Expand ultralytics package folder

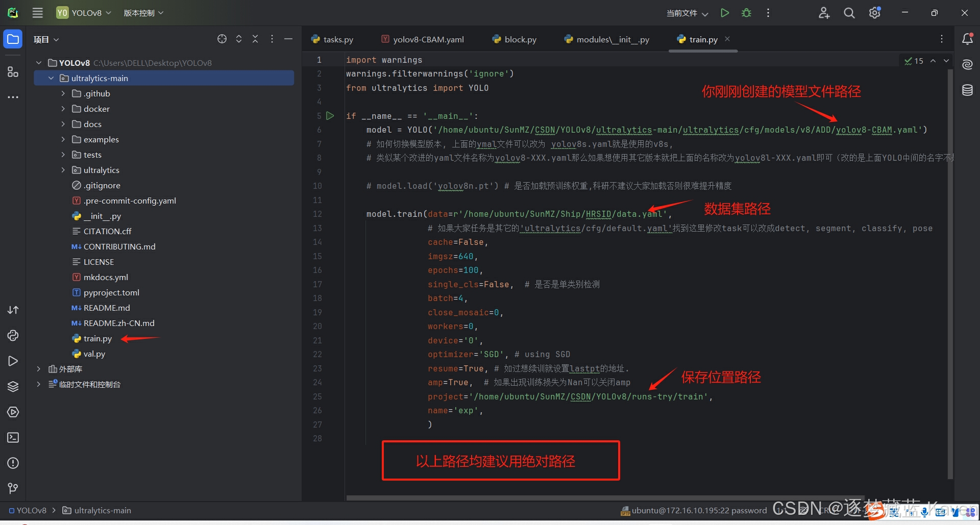pyautogui.click(x=63, y=170)
